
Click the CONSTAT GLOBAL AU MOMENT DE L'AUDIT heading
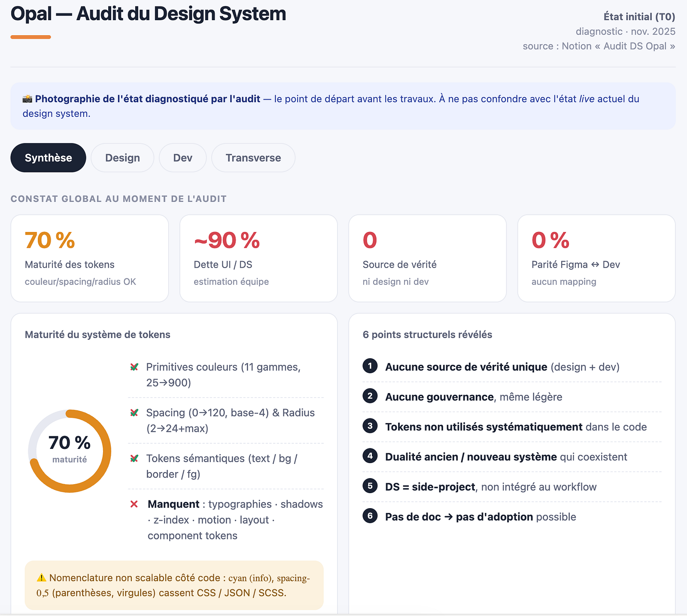pos(119,199)
